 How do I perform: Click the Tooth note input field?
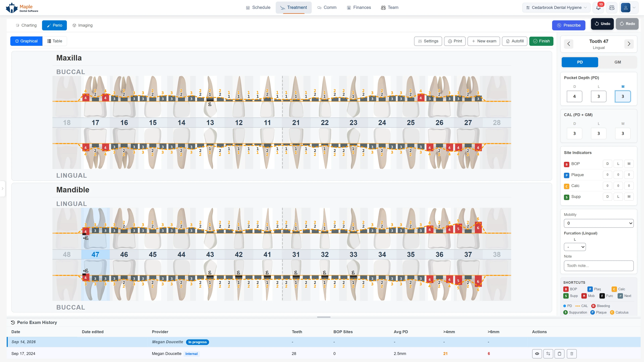pos(599,266)
